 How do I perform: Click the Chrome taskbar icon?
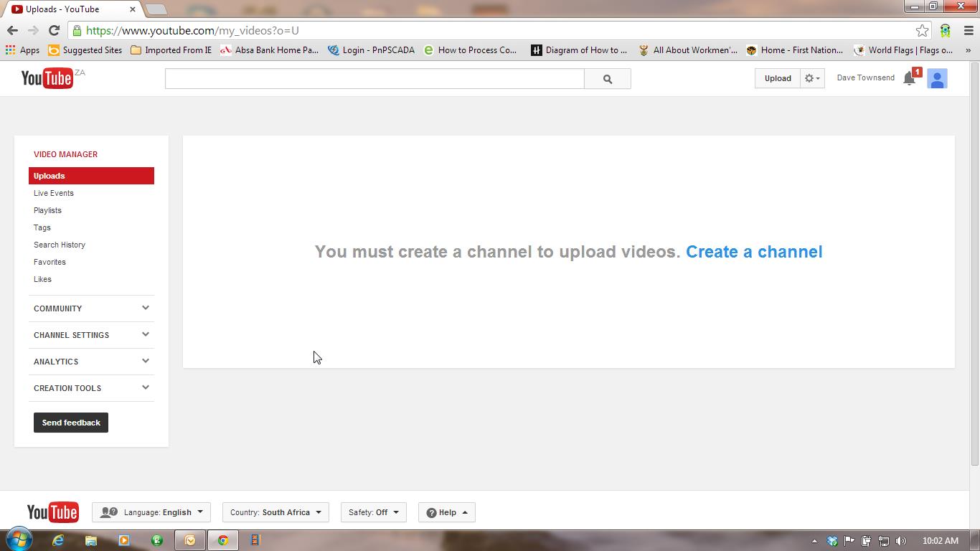point(223,540)
